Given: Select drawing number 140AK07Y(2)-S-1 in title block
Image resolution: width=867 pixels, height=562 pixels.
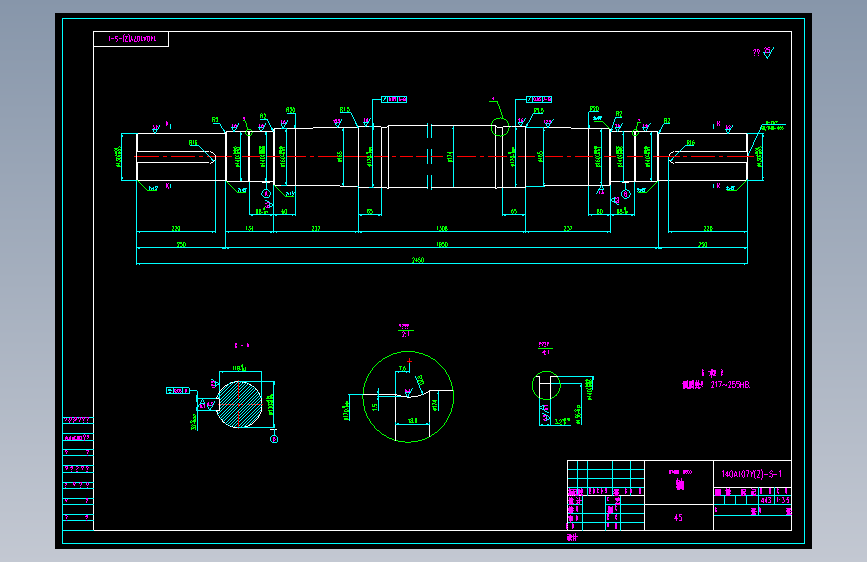Looking at the screenshot, I should pyautogui.click(x=751, y=474).
